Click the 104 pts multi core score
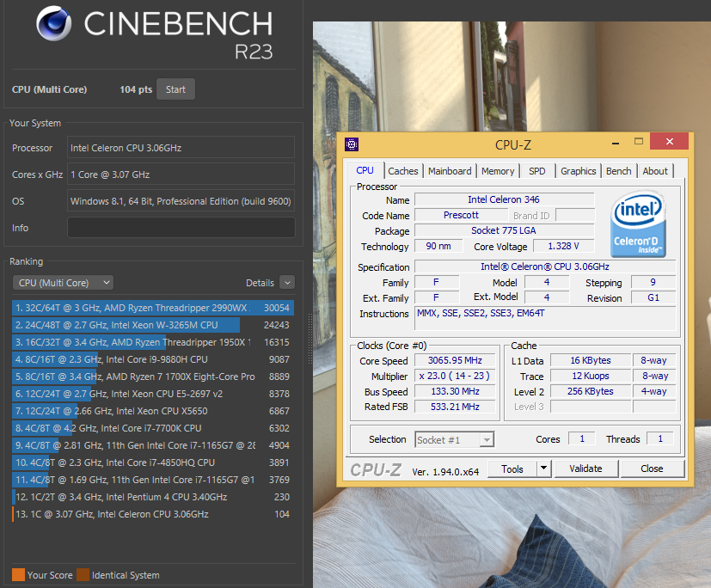711x588 pixels. [136, 89]
